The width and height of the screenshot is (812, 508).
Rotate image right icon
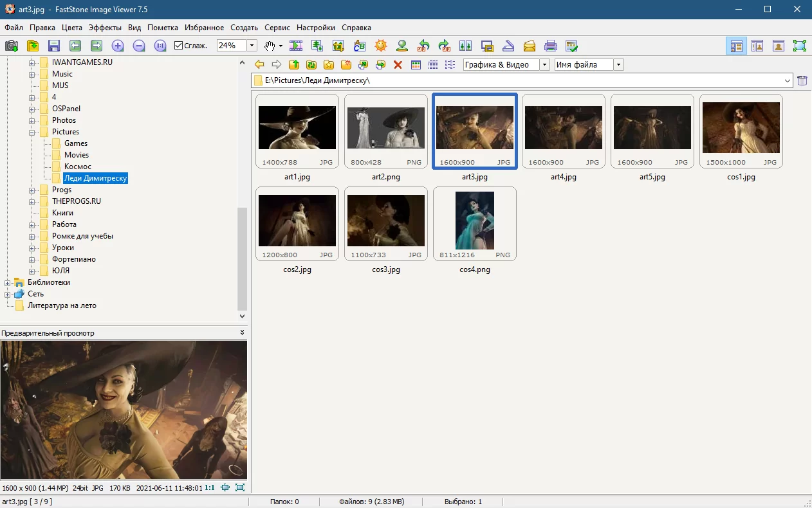(x=445, y=46)
